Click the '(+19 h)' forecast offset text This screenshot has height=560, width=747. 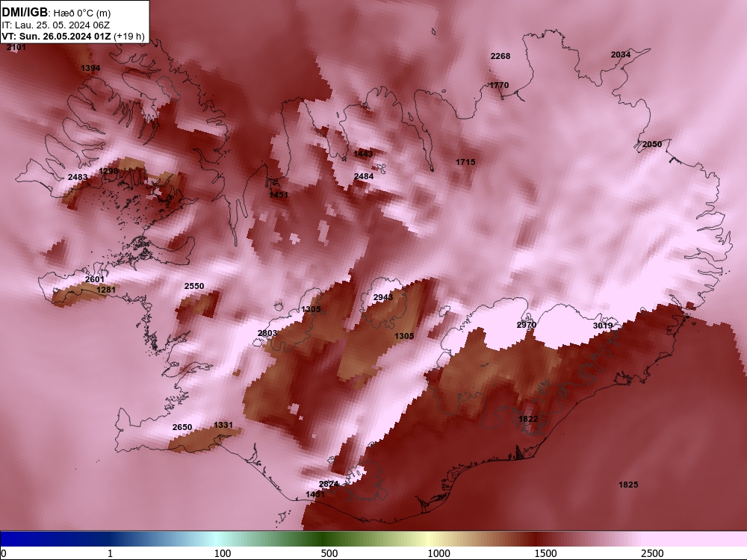pyautogui.click(x=129, y=37)
